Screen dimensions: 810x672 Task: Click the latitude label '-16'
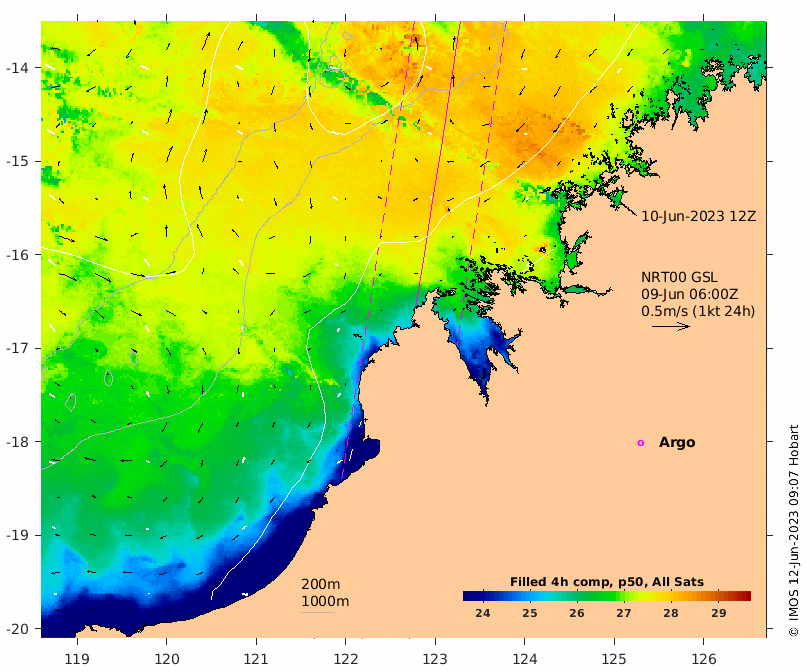tap(17, 255)
